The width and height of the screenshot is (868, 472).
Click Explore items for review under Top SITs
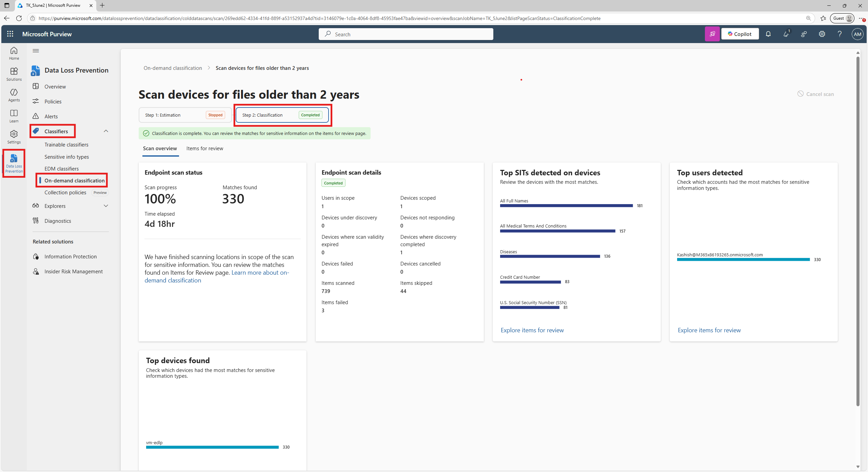pyautogui.click(x=532, y=330)
